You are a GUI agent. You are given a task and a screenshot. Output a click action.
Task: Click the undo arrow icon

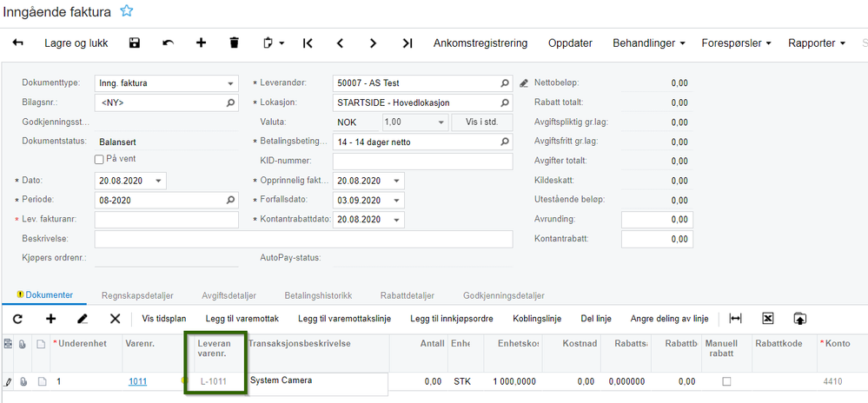click(x=168, y=43)
